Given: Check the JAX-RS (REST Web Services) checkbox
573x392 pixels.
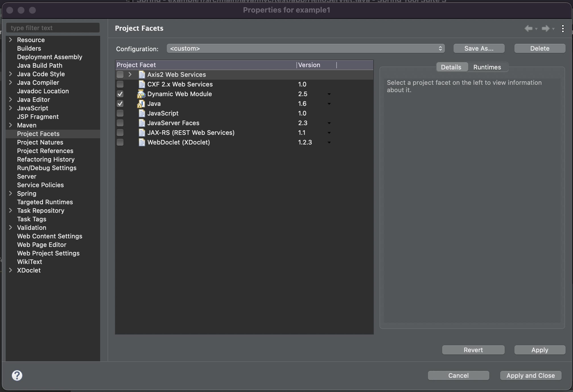Looking at the screenshot, I should (120, 133).
